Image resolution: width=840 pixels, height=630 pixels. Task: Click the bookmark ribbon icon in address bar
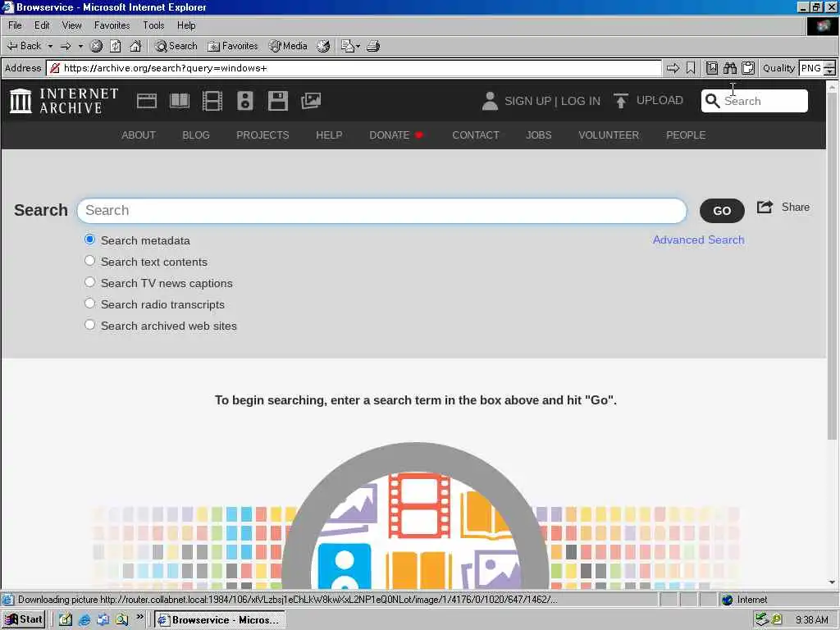click(691, 68)
